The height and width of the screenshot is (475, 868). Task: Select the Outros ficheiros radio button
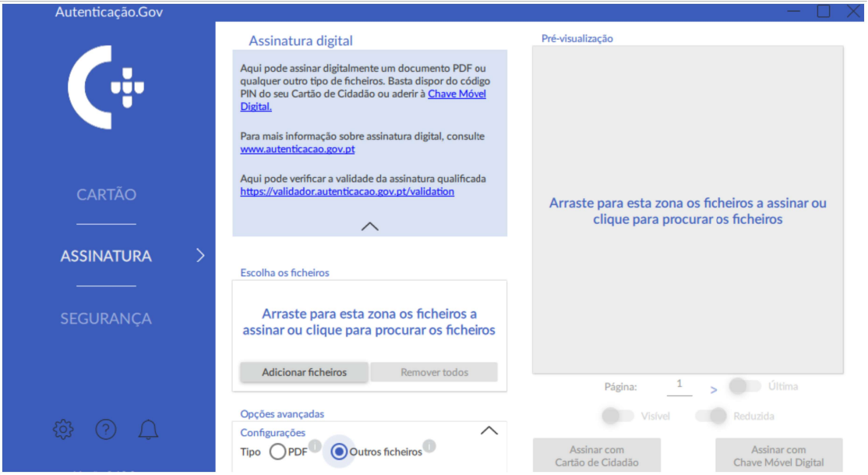(339, 452)
